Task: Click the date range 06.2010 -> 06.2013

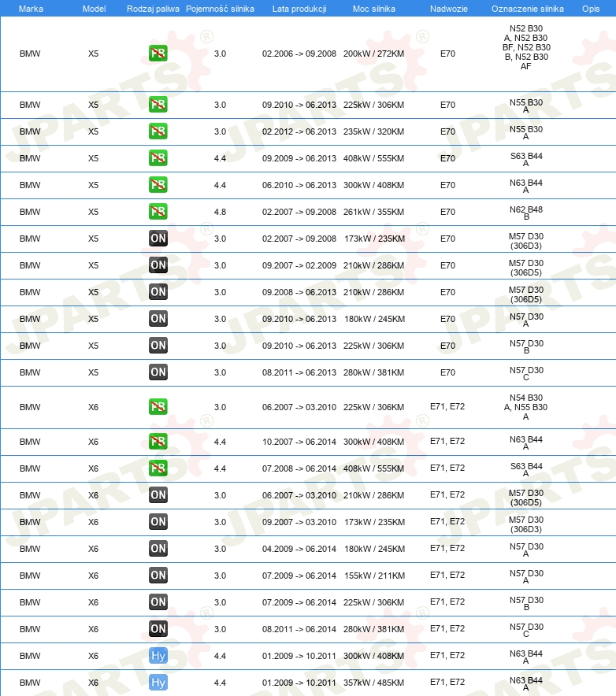Action: pyautogui.click(x=299, y=185)
